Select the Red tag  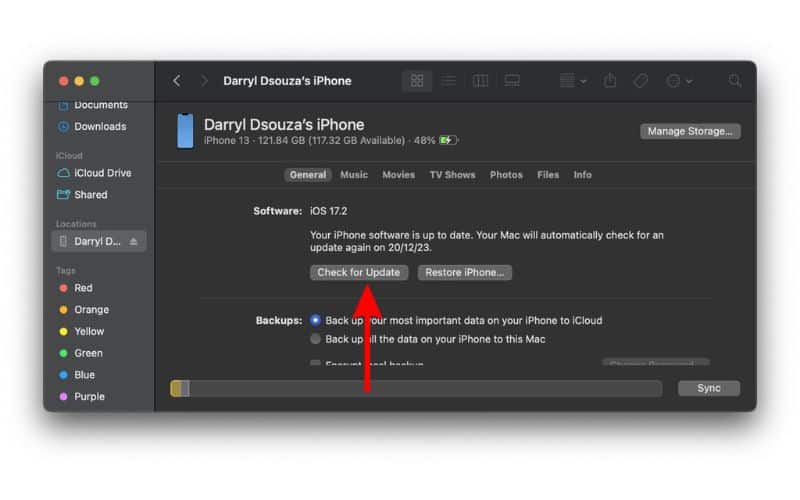(76, 288)
